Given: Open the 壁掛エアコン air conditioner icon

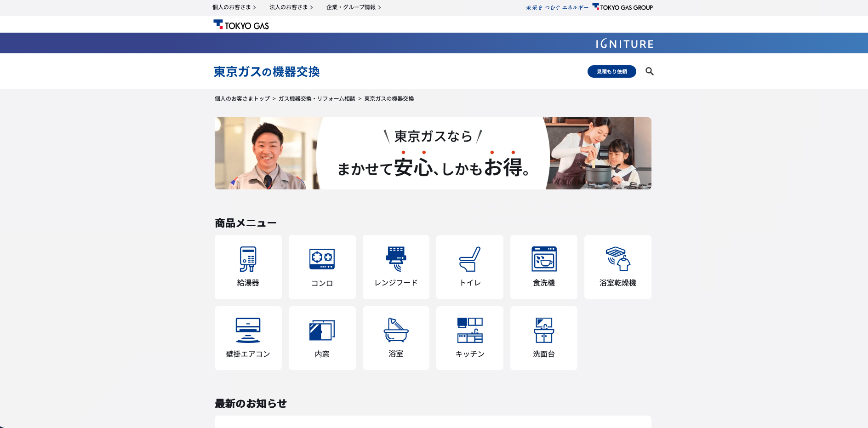Looking at the screenshot, I should tap(248, 331).
